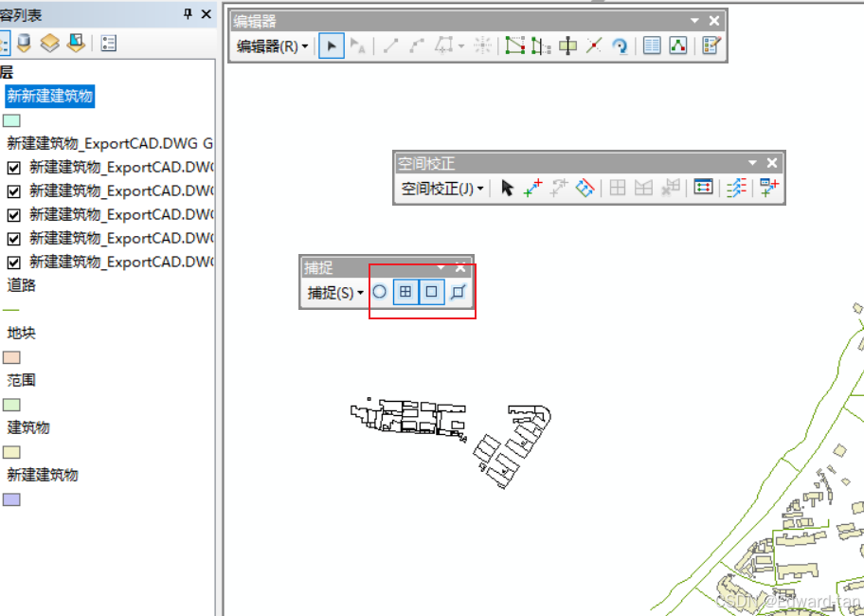
Task: Select the 建筑物 layer
Action: pyautogui.click(x=28, y=427)
